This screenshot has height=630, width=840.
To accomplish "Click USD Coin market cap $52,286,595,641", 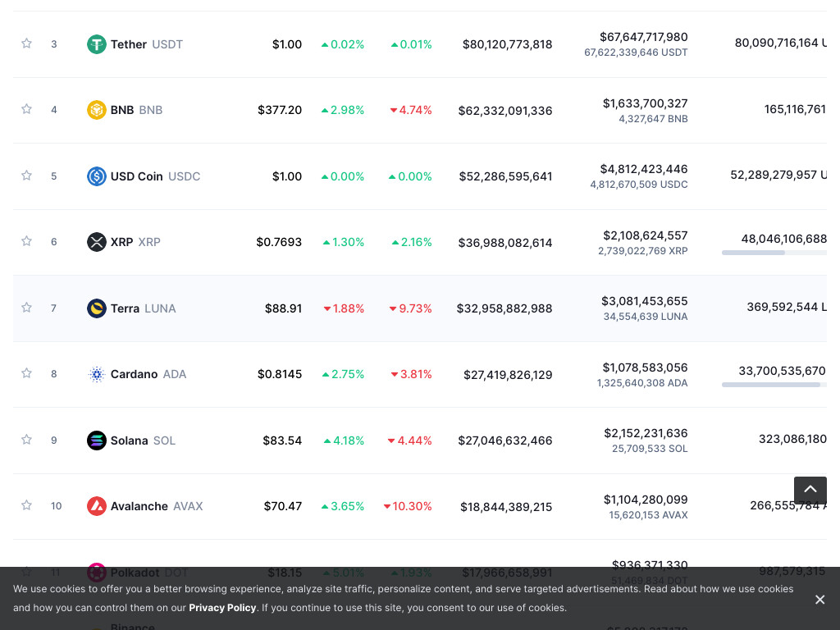I will click(505, 176).
